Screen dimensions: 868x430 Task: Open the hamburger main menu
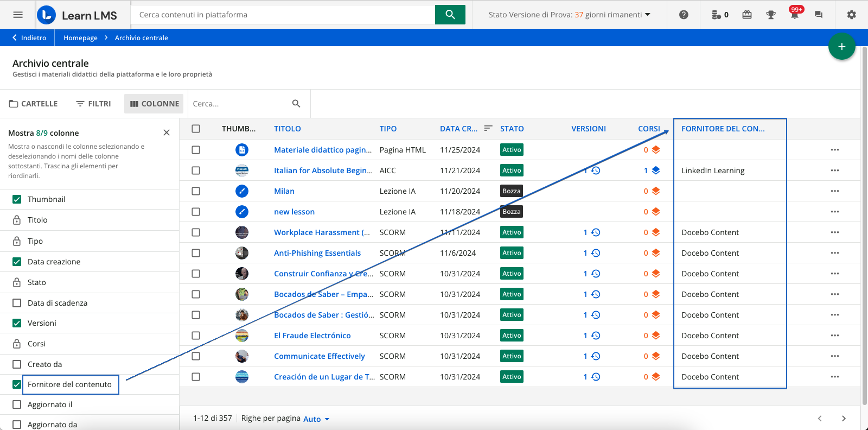18,15
